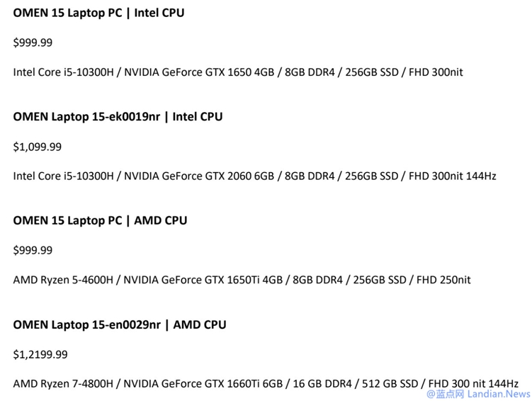Click the $1,2199.99 price
This screenshot has height=401, width=532.
coord(40,354)
